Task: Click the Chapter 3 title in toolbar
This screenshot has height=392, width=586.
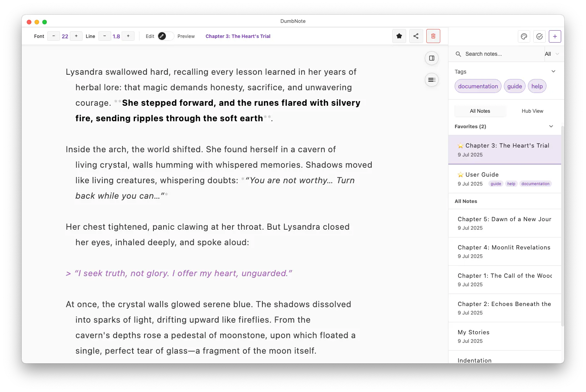Action: (x=238, y=36)
